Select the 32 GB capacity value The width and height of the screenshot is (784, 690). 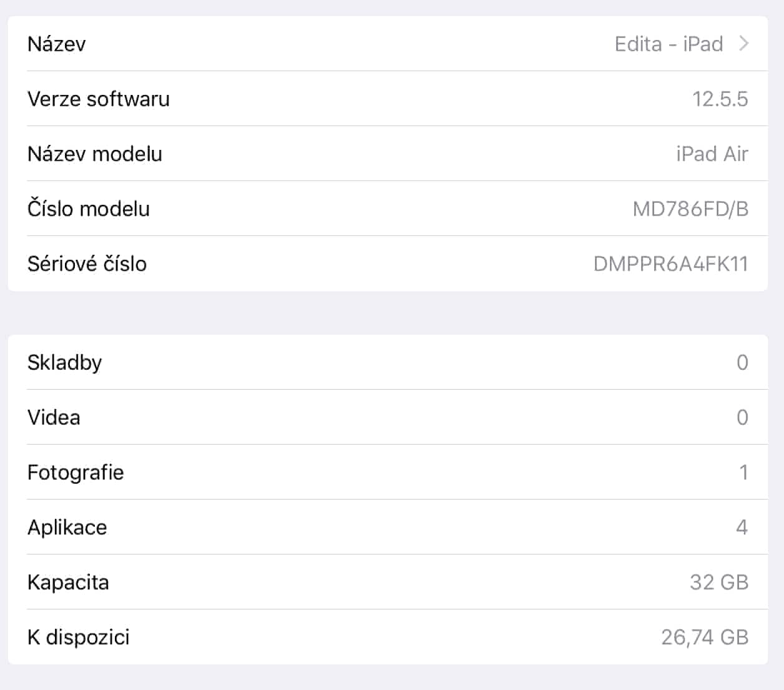718,582
